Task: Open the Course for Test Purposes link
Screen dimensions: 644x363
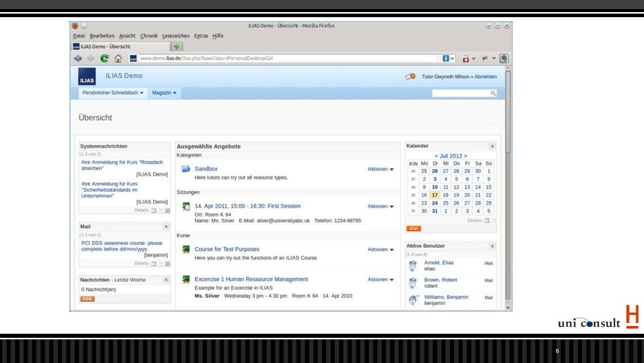Action: tap(227, 249)
